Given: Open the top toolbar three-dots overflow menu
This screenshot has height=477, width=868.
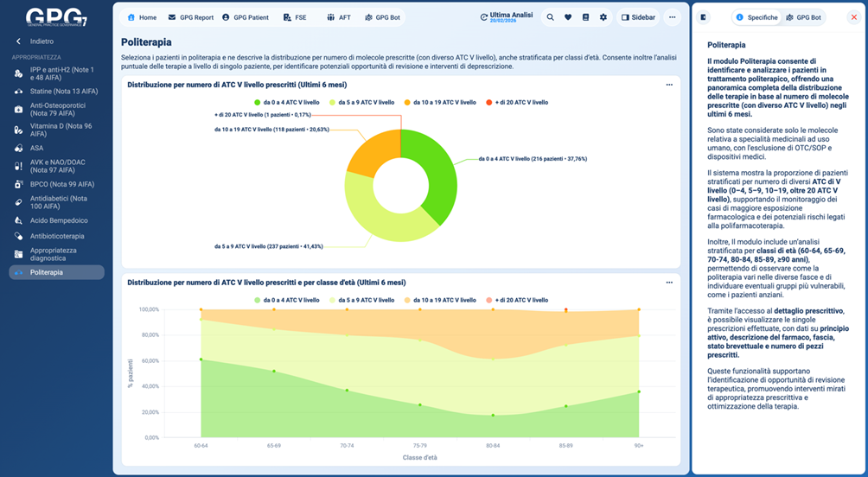Looking at the screenshot, I should click(671, 17).
